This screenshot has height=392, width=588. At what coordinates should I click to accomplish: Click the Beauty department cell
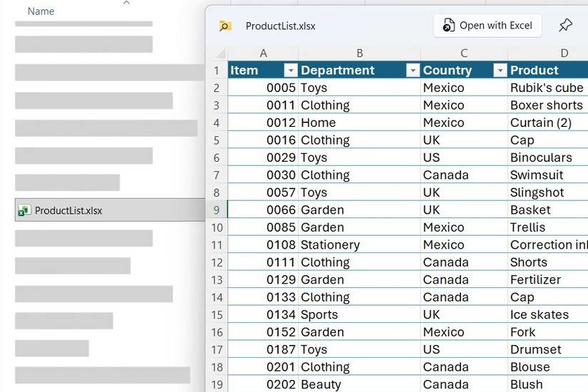[359, 384]
